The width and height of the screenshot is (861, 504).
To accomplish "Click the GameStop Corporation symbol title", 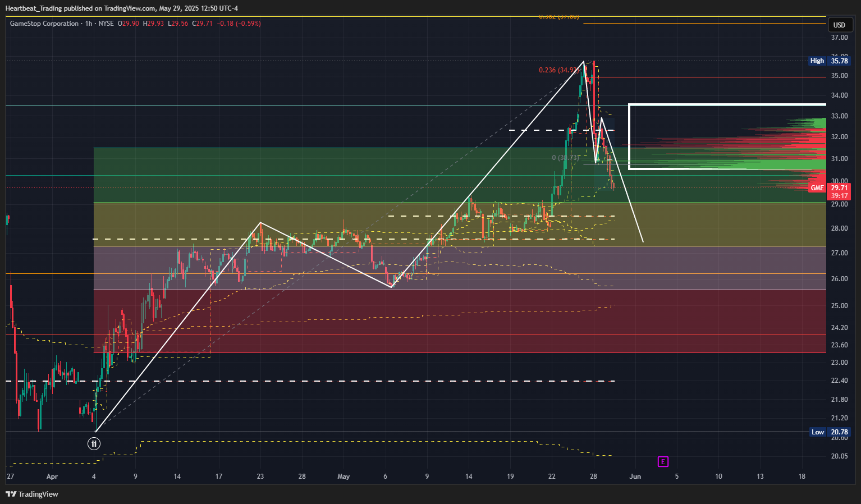I will [44, 24].
